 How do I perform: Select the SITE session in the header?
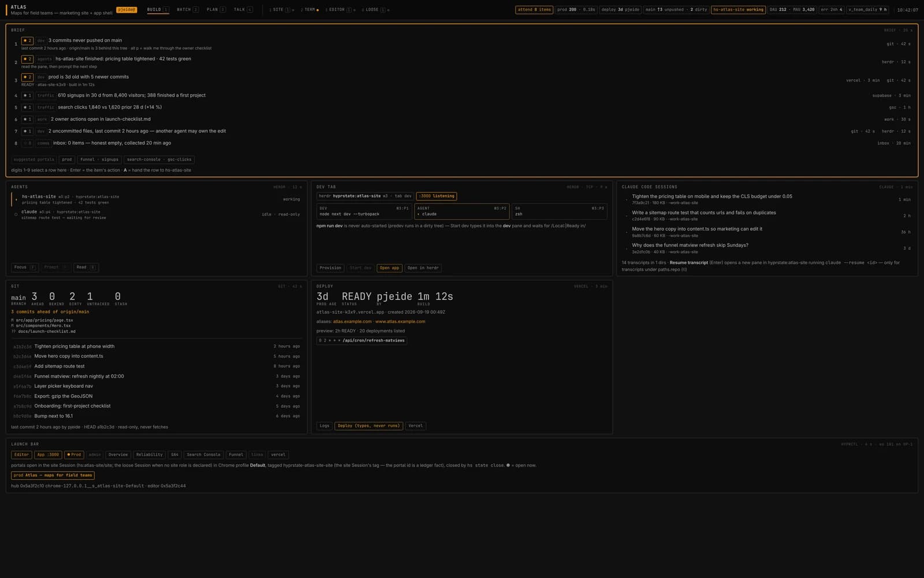coord(281,10)
